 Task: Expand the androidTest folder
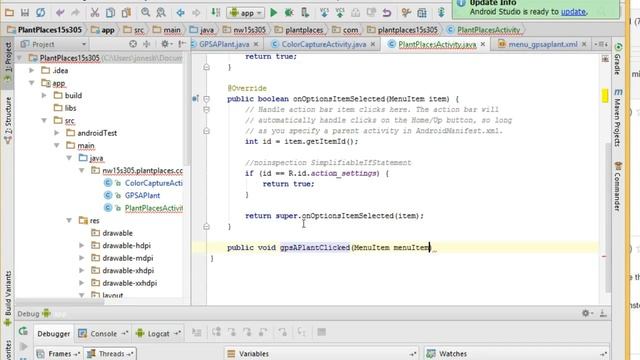click(x=57, y=133)
